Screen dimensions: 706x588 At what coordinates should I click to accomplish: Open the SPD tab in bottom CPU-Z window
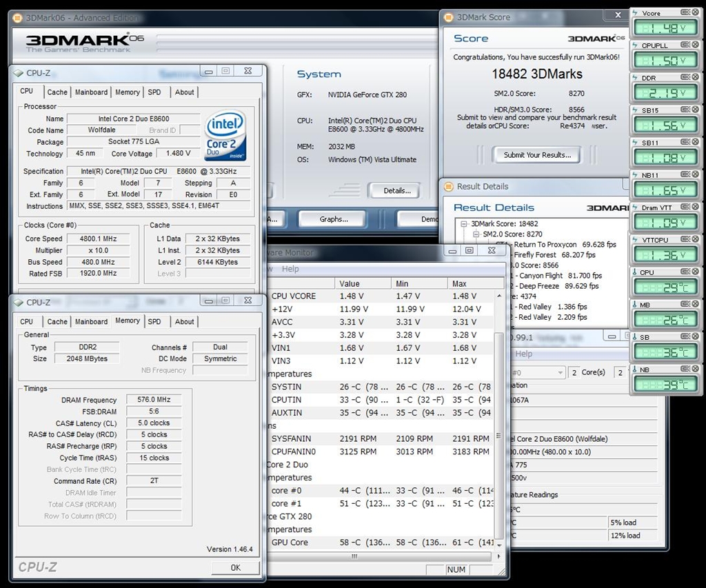click(154, 321)
